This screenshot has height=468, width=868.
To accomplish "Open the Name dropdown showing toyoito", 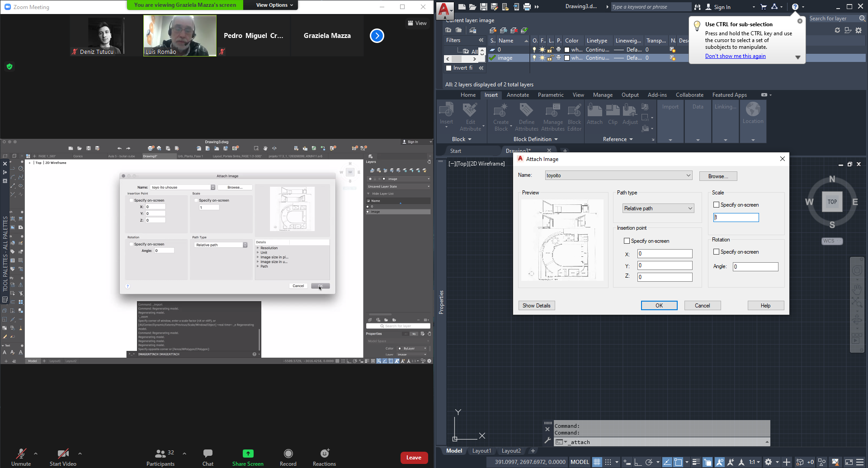I will (x=618, y=175).
